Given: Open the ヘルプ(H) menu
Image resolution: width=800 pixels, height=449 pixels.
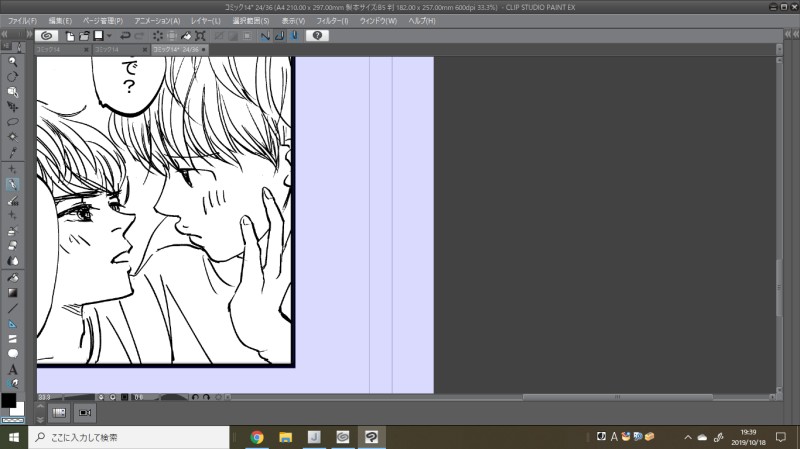Looking at the screenshot, I should (x=421, y=21).
